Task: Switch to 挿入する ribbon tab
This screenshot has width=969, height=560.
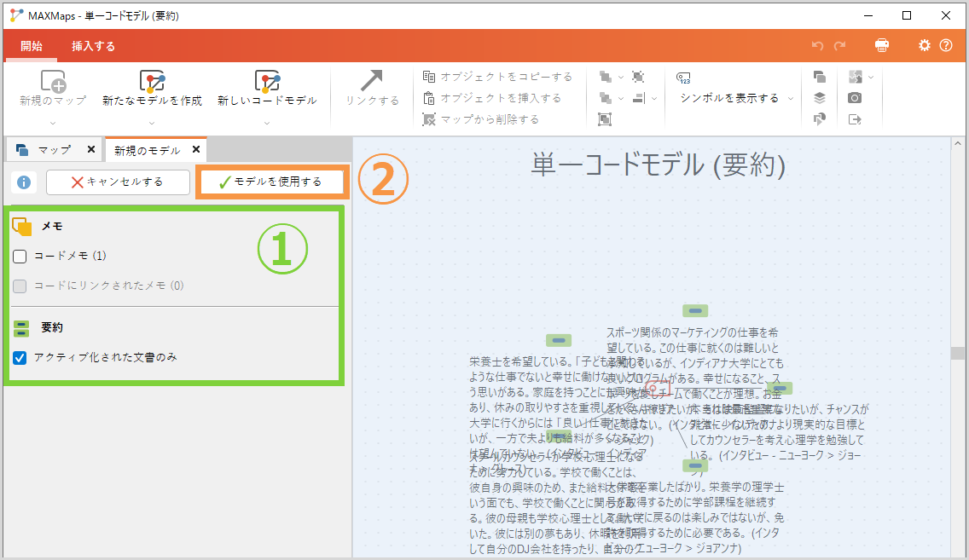Action: pyautogui.click(x=93, y=46)
